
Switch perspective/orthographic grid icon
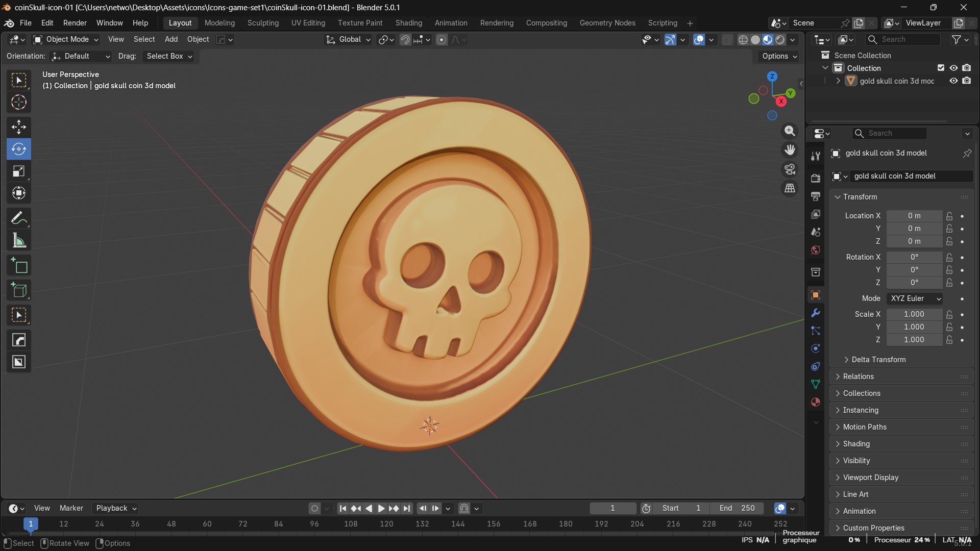click(790, 188)
